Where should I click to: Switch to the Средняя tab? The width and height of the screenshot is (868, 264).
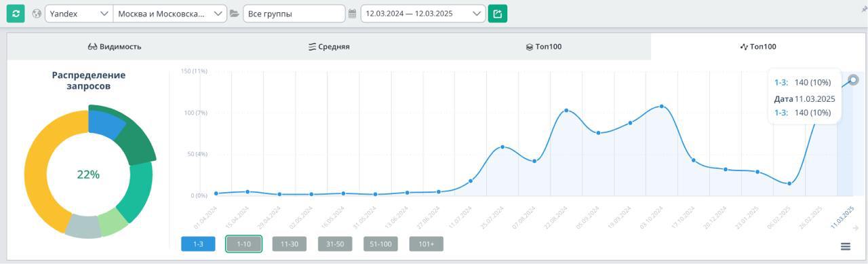tap(329, 47)
